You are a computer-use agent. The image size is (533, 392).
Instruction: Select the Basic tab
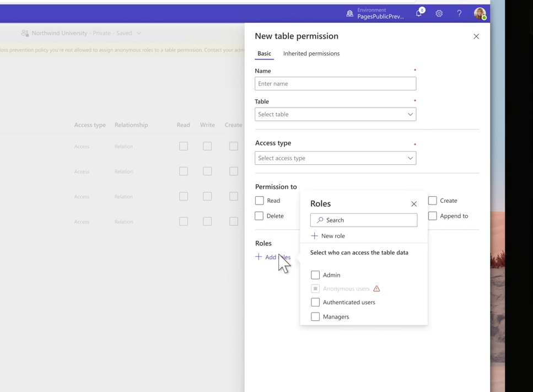click(264, 53)
